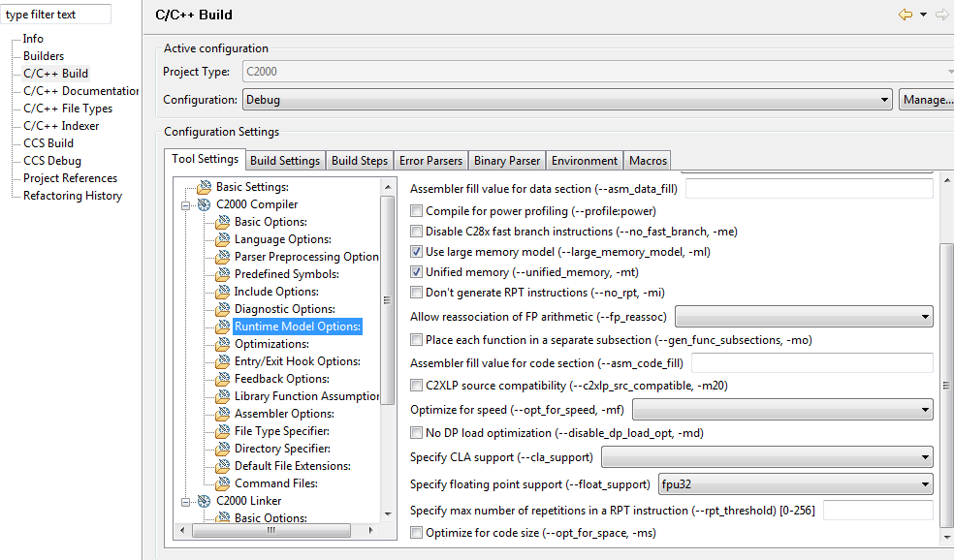Select CCS Build in the sidebar

(48, 143)
